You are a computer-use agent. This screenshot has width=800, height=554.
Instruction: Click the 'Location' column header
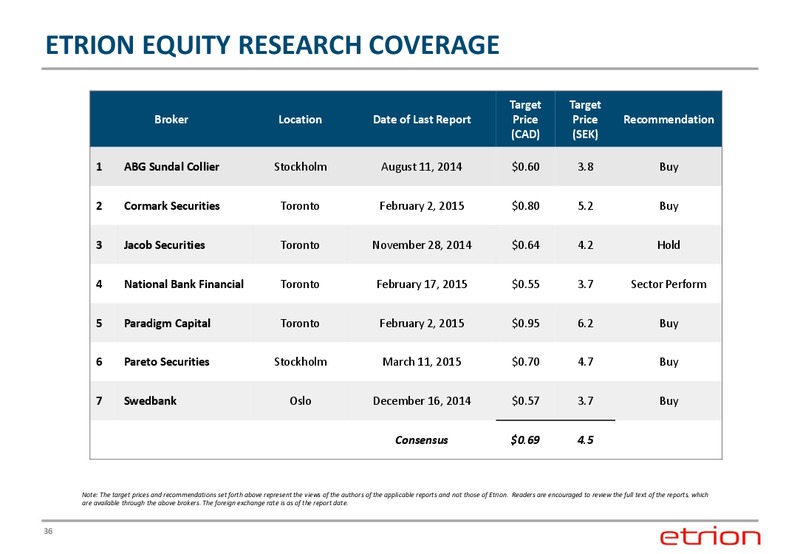point(300,119)
